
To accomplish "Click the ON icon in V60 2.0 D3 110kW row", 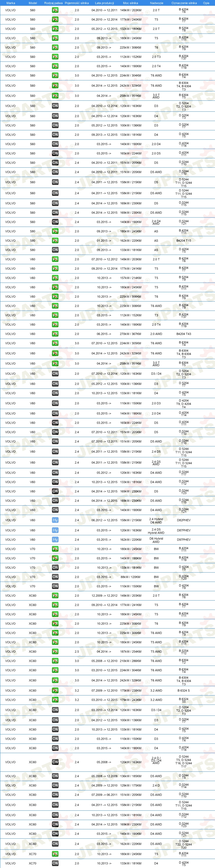I will coord(55,403).
